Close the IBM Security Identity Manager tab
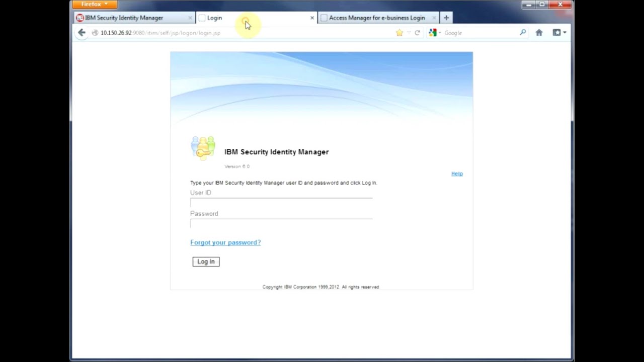The width and height of the screenshot is (644, 362). pyautogui.click(x=190, y=18)
